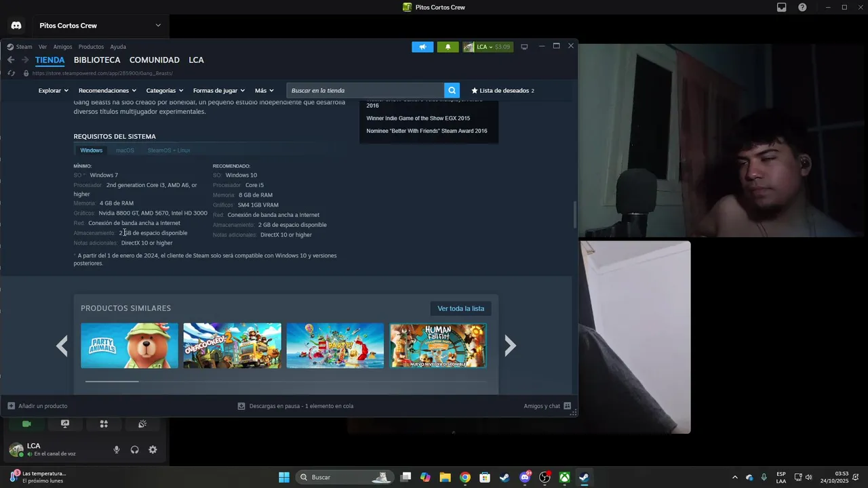Show previous similar products with left arrow
The width and height of the screenshot is (868, 488).
(62, 346)
